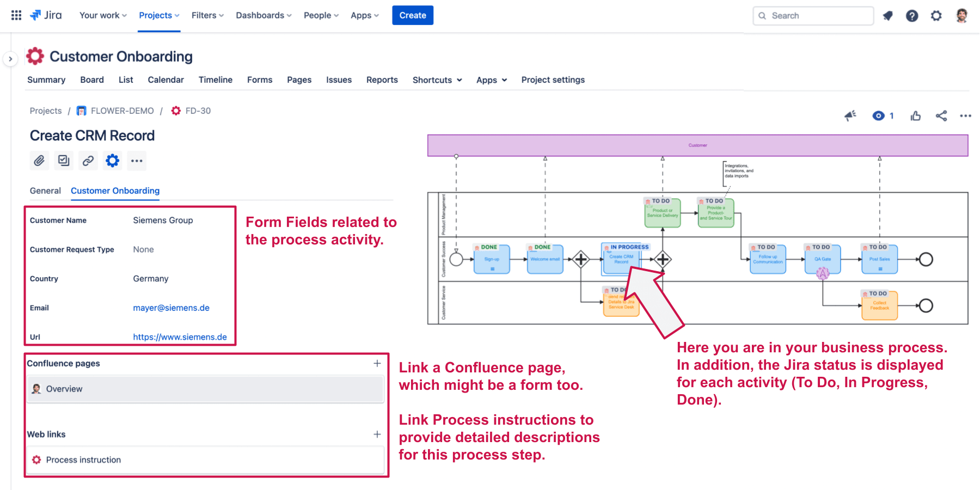
Task: Open notifications via the bell icon
Action: (x=887, y=16)
